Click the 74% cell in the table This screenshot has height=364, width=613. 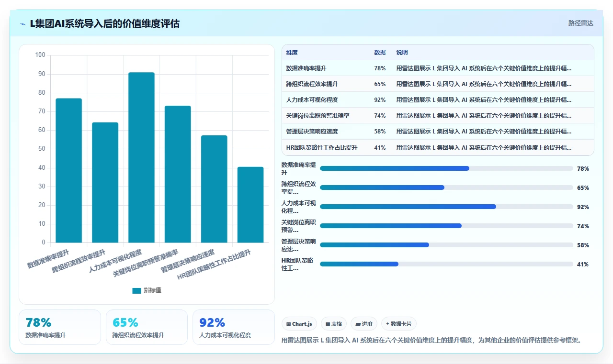click(x=380, y=116)
